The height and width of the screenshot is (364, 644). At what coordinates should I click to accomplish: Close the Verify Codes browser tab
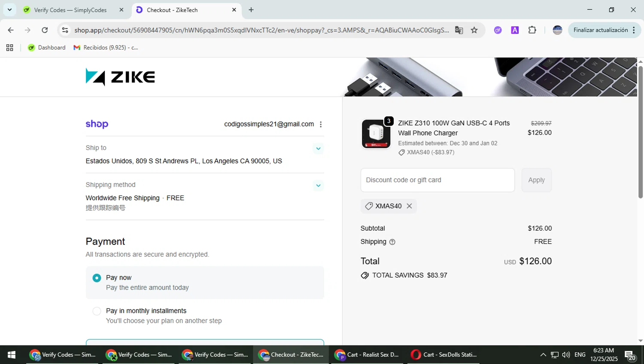tap(122, 10)
